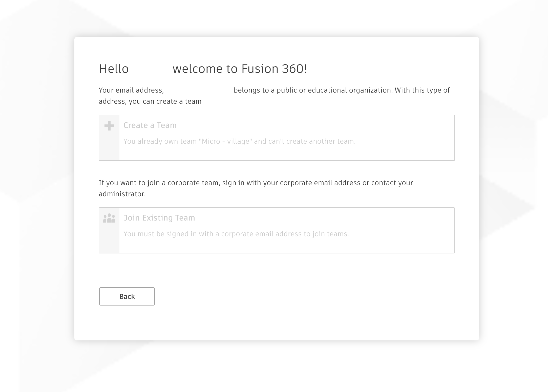Click 'can't create another team' text

[312, 141]
